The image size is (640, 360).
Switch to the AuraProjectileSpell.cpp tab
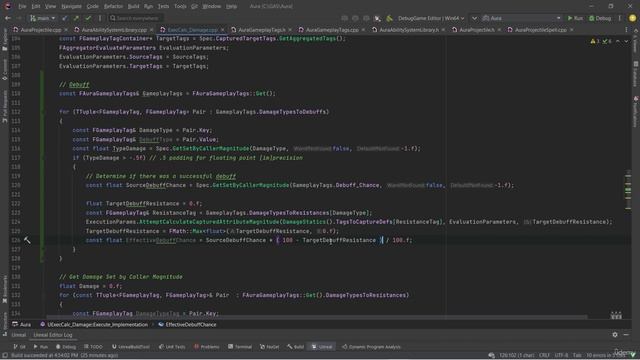coord(540,30)
